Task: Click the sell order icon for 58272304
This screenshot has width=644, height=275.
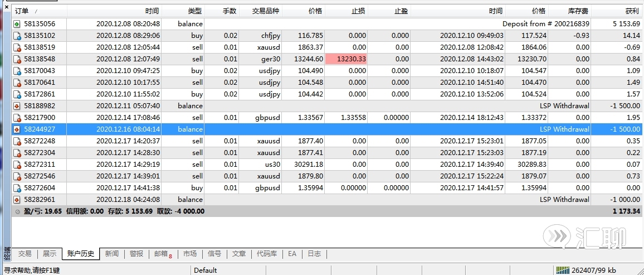Action: [x=17, y=153]
